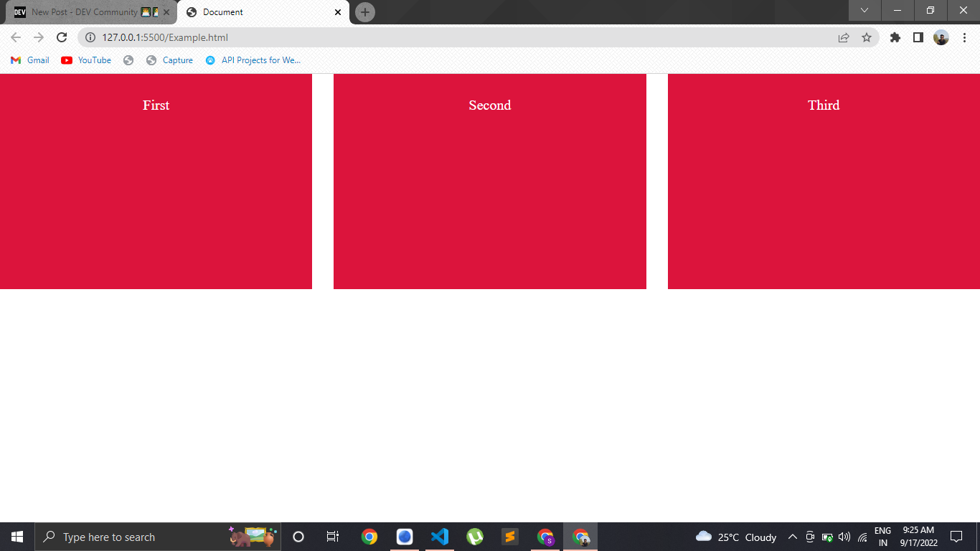Open the YouTube bookmark
Viewport: 980px width, 551px height.
pyautogui.click(x=86, y=60)
